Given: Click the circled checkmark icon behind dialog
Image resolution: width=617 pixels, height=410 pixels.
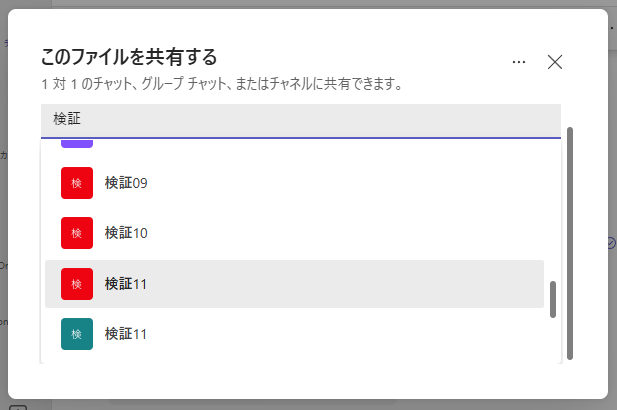Looking at the screenshot, I should [x=611, y=243].
